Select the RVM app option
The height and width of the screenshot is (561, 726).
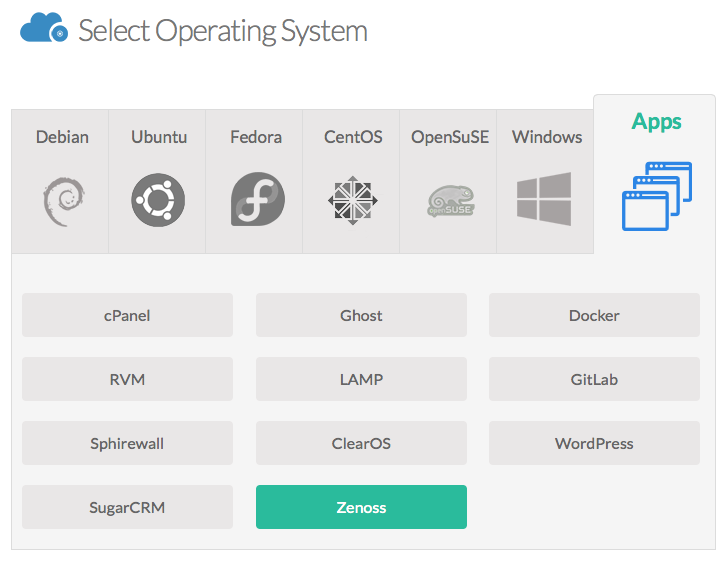click(127, 379)
